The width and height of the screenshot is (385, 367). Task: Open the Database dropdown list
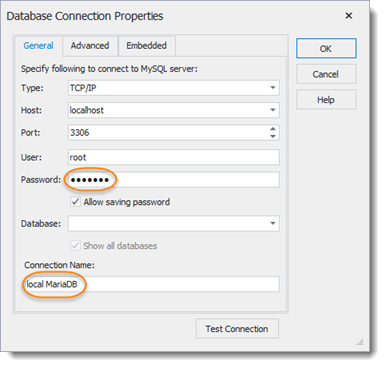point(273,223)
